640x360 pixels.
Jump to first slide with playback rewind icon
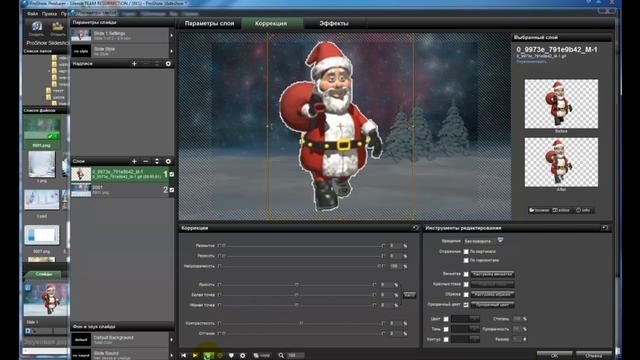(184, 356)
